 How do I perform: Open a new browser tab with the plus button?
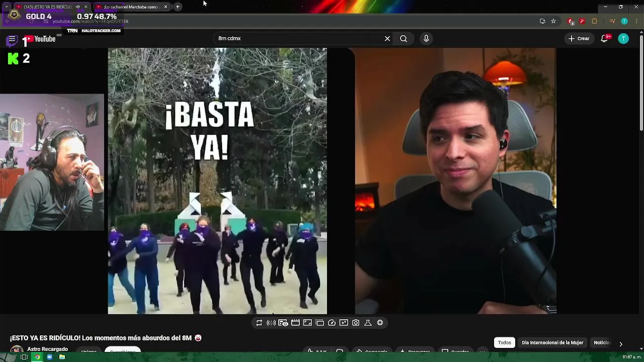tap(178, 7)
